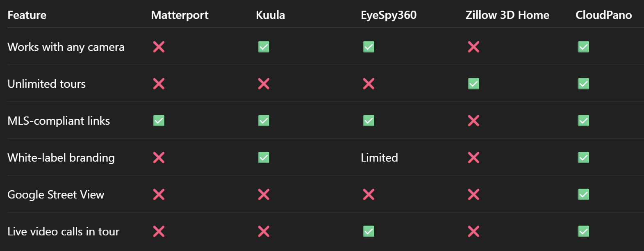Click EyeSpy360's red X for Unlimited tours

click(x=369, y=84)
